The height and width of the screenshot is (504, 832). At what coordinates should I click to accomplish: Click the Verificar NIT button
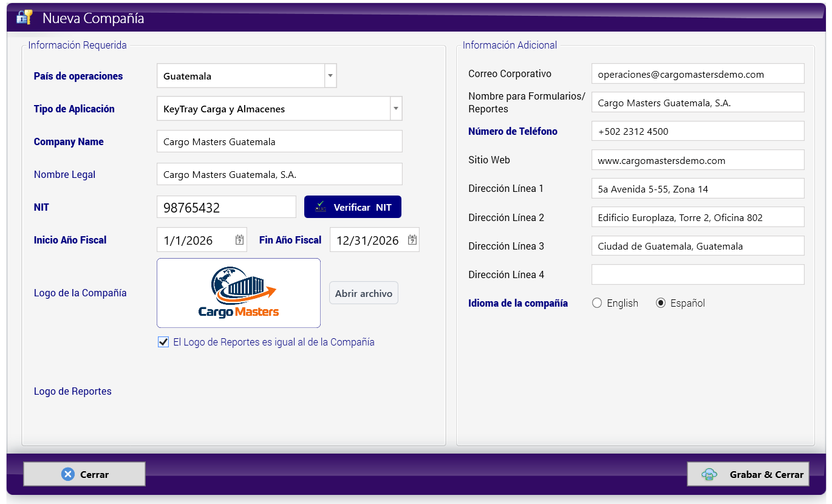click(353, 207)
